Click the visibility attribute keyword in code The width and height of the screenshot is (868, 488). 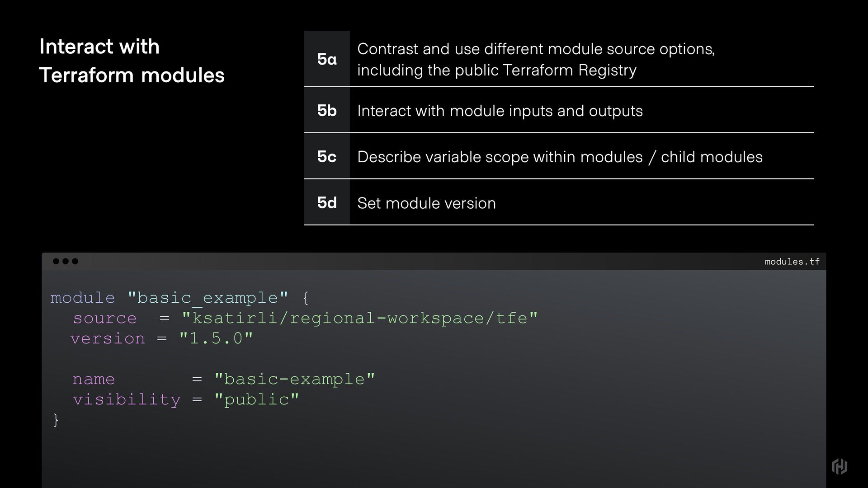(x=127, y=399)
